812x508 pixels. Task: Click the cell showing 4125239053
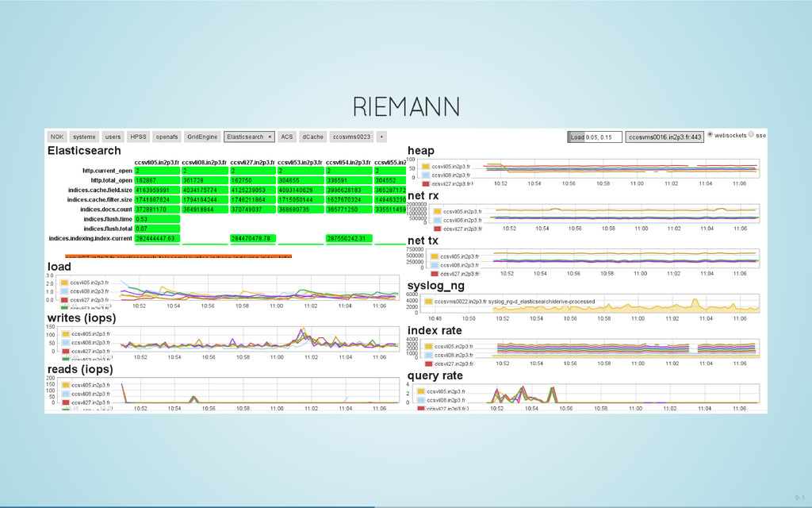pyautogui.click(x=253, y=190)
